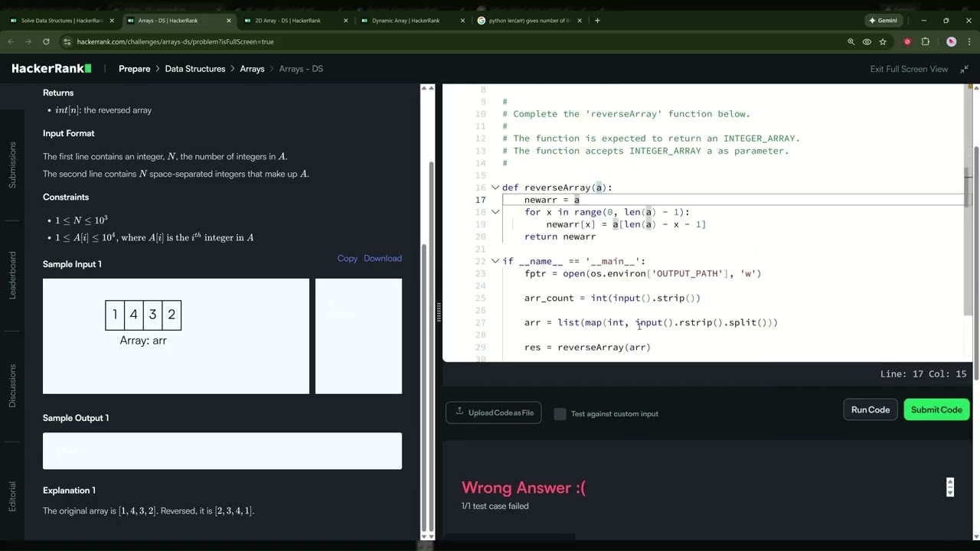This screenshot has height=551, width=980.
Task: Open the Submissions side tab
Action: 12,165
